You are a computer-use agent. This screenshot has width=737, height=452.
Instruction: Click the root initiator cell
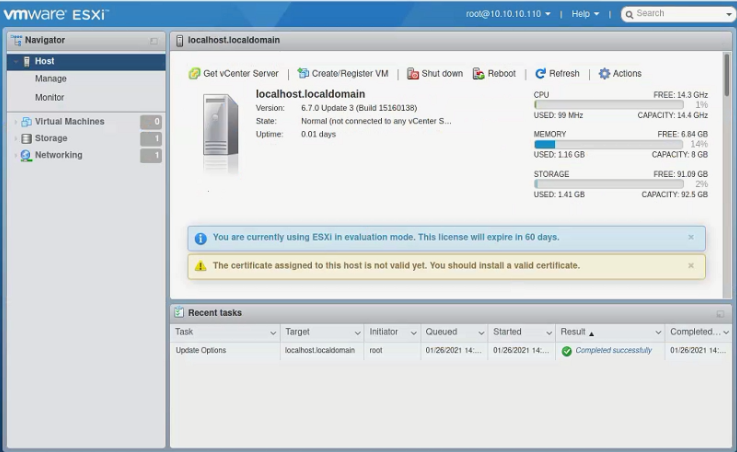pyautogui.click(x=376, y=351)
